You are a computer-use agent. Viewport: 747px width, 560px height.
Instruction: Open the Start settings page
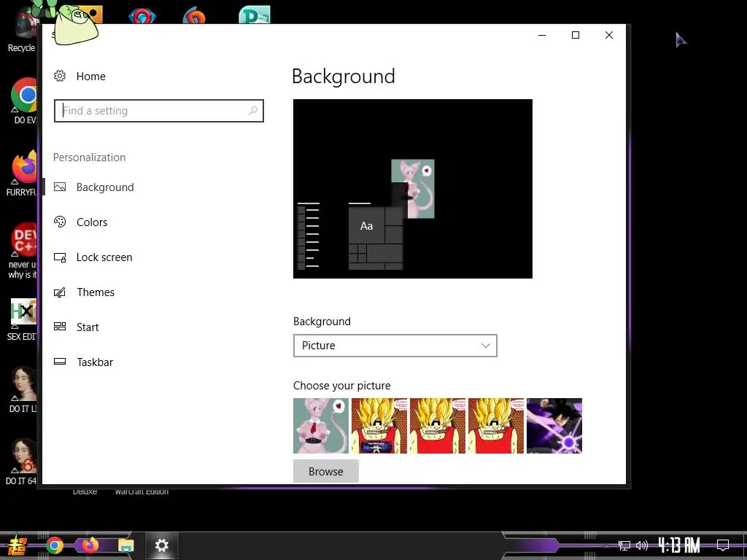point(88,327)
